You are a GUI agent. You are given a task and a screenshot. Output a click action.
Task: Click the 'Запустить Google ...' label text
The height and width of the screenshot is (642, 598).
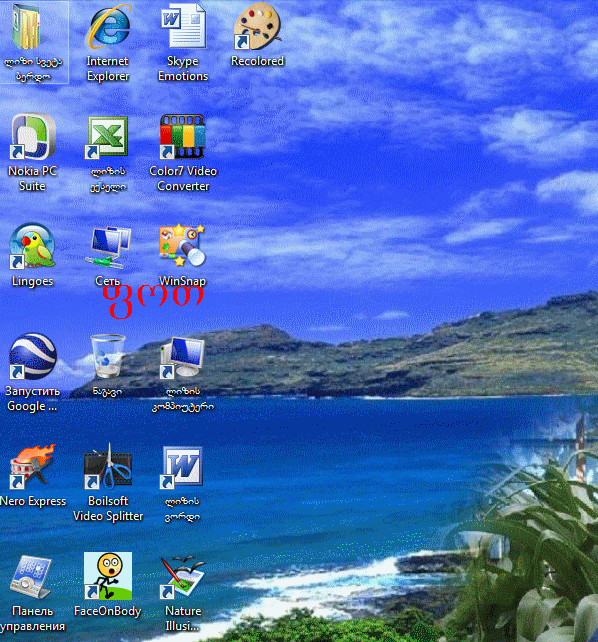click(x=32, y=399)
